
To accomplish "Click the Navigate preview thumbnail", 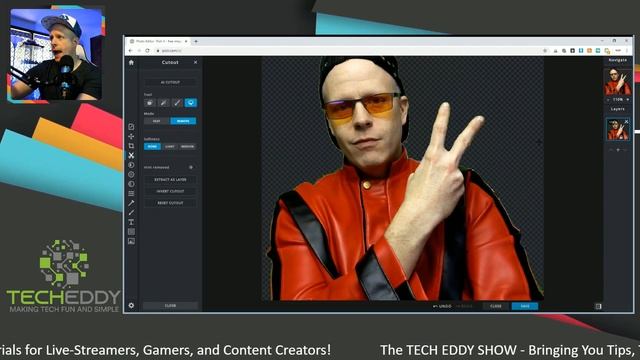I will coord(618,82).
